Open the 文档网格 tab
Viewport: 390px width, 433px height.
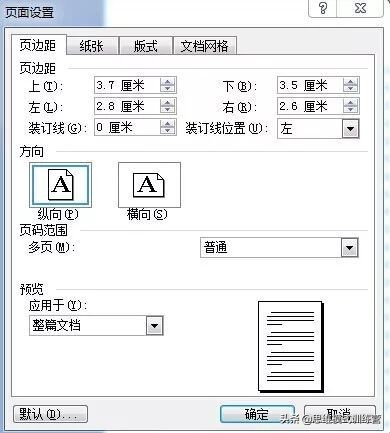(x=205, y=46)
